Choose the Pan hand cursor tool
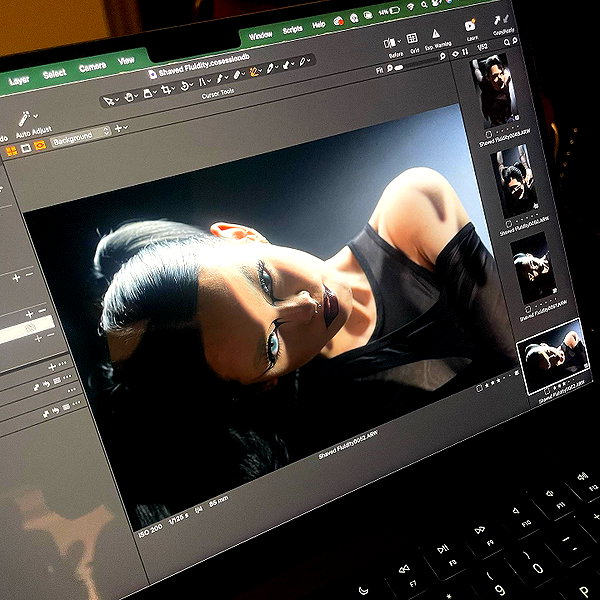Image resolution: width=600 pixels, height=600 pixels. coord(129,97)
